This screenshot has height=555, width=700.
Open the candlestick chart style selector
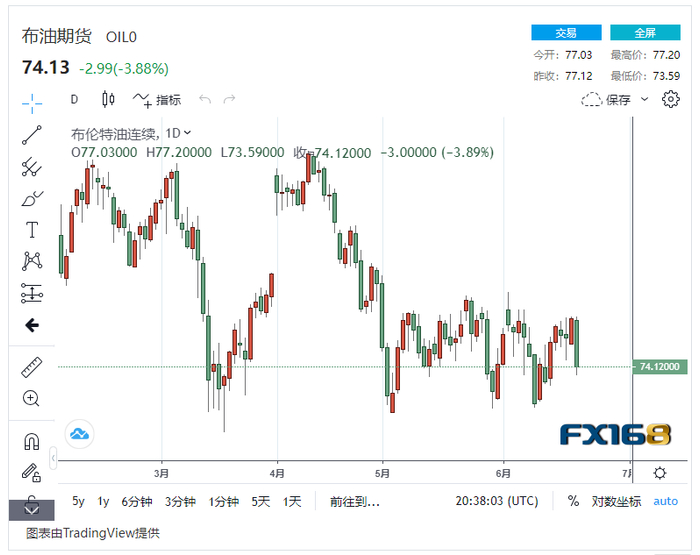point(109,99)
